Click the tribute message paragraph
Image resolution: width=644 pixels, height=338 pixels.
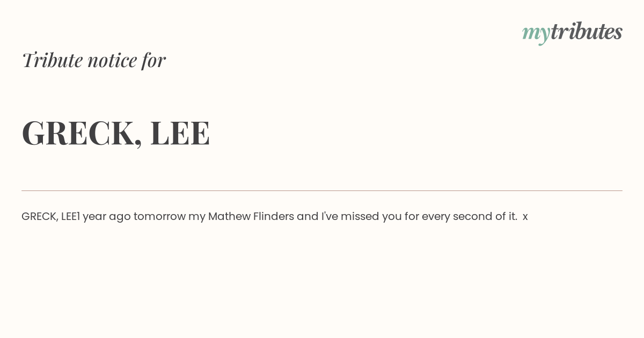(275, 217)
